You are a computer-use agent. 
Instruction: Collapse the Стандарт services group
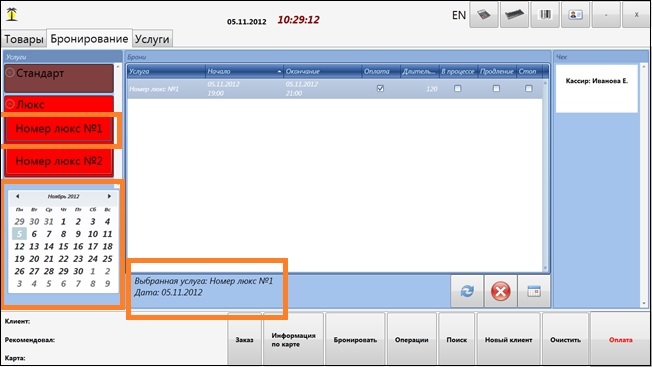click(10, 72)
